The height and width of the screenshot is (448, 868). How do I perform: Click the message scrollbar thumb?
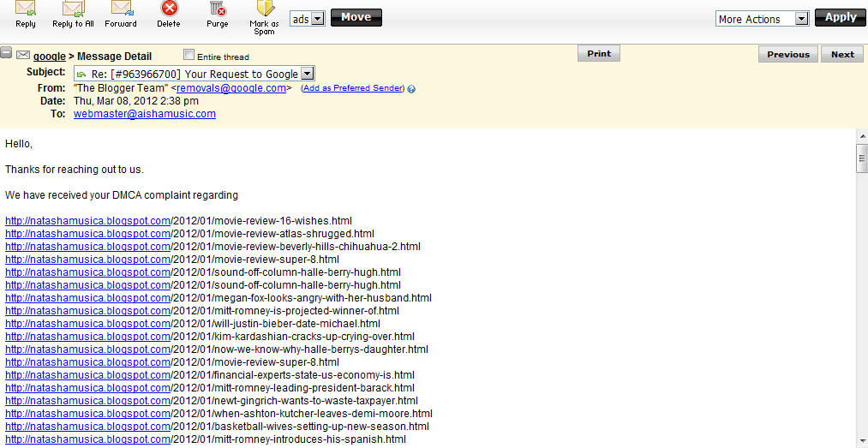click(862, 158)
